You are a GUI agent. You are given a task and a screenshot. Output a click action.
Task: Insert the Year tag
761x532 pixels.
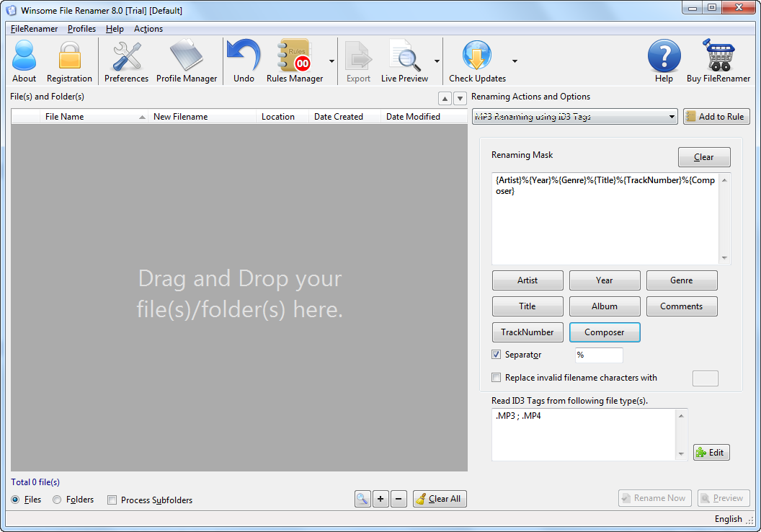point(604,280)
